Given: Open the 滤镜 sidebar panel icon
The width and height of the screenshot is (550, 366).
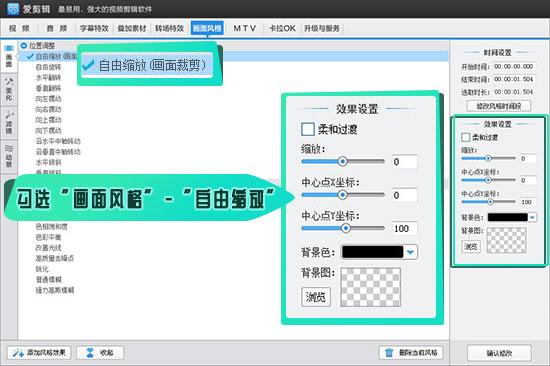Looking at the screenshot, I should tap(9, 122).
